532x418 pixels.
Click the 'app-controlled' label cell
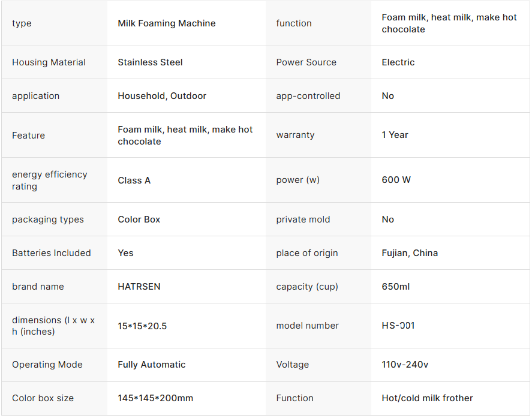pyautogui.click(x=308, y=96)
